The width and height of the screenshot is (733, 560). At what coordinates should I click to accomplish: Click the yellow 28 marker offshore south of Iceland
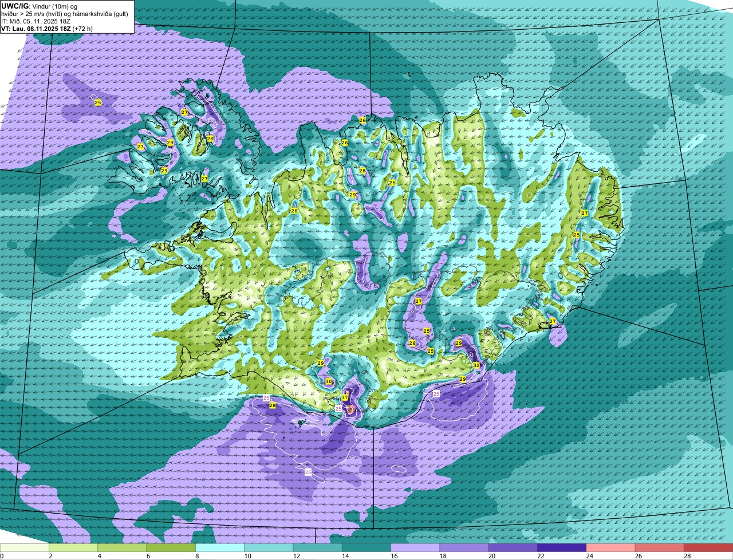[273, 405]
